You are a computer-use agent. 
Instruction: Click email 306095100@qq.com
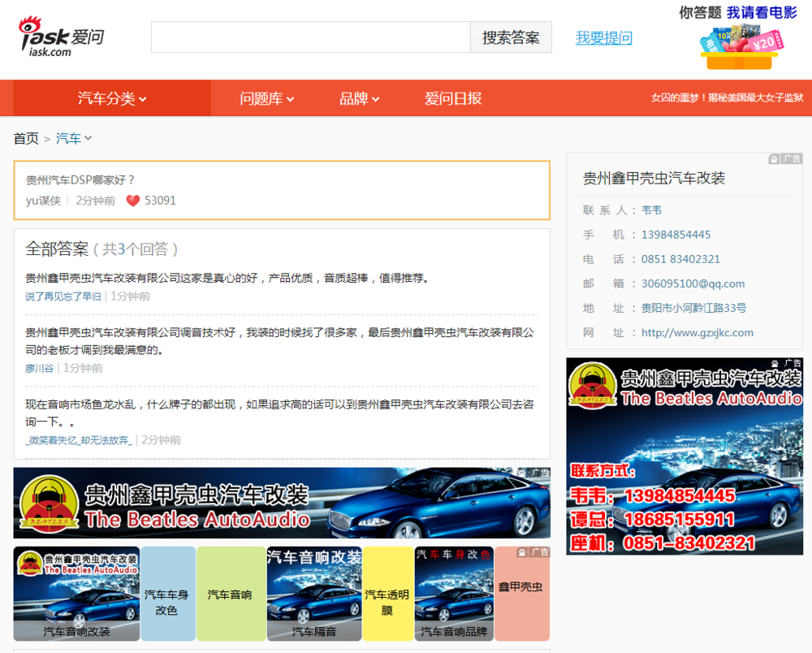(693, 283)
